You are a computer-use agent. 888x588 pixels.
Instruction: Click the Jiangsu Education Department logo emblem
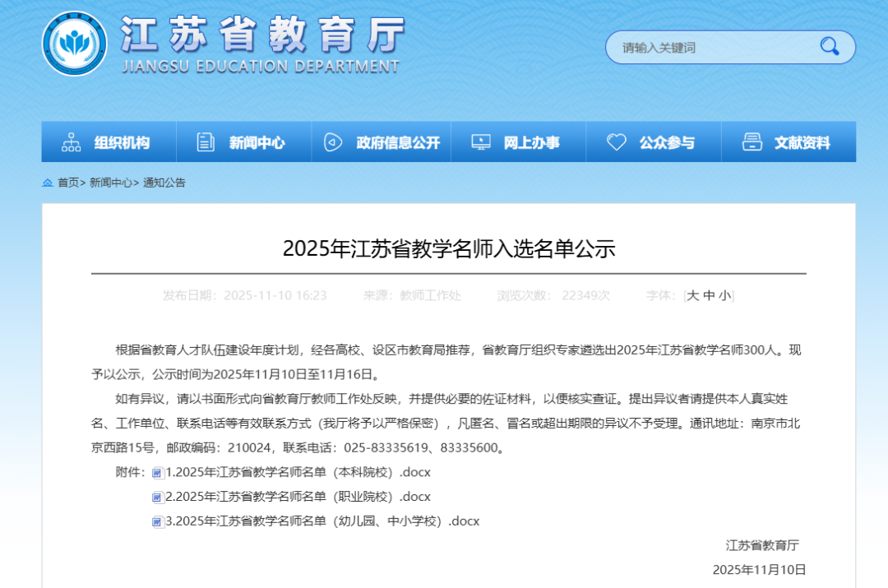tap(74, 43)
